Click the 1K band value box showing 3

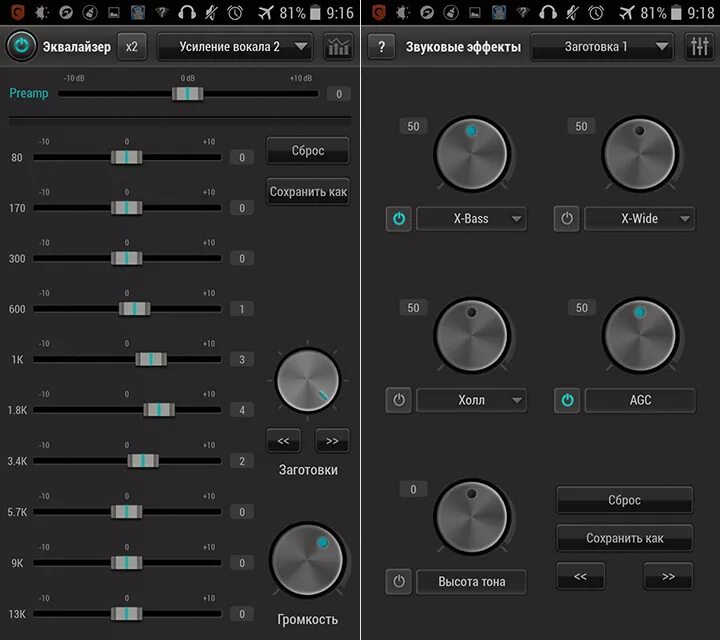(x=242, y=359)
